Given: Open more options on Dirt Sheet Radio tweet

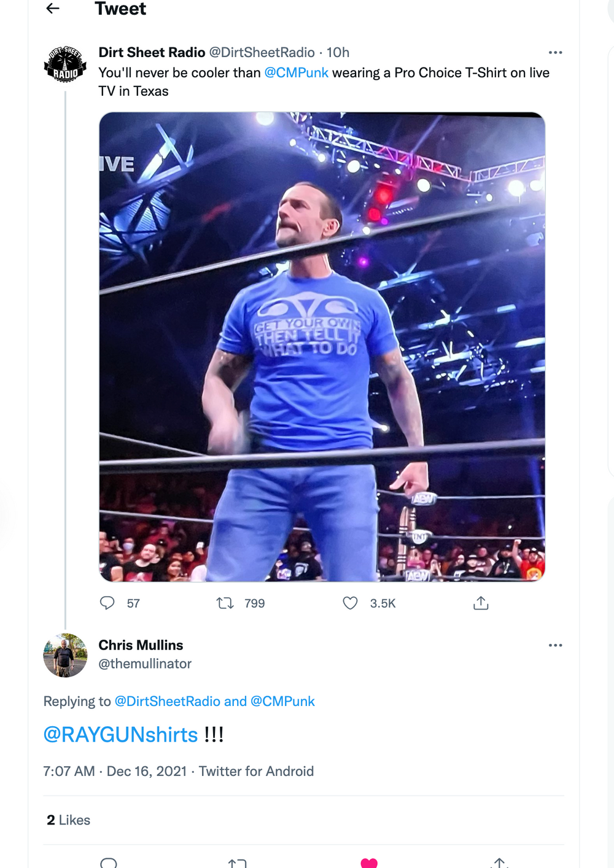Looking at the screenshot, I should tap(555, 53).
